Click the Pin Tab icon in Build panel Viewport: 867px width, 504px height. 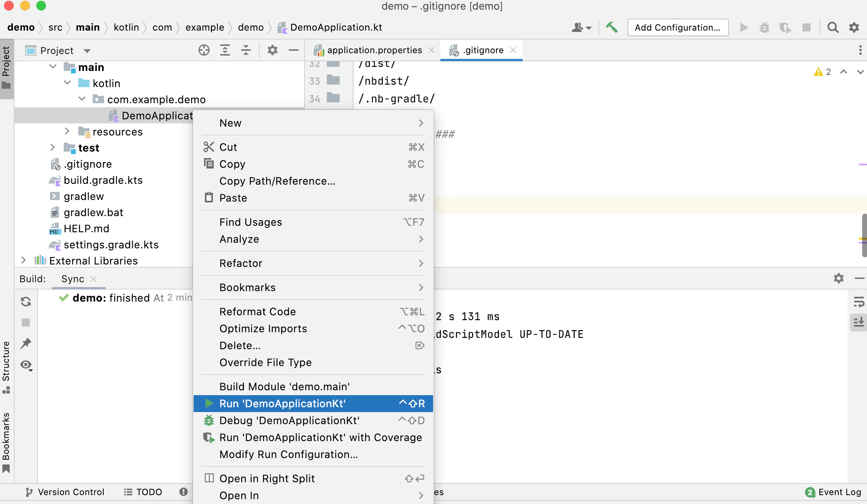(x=26, y=344)
